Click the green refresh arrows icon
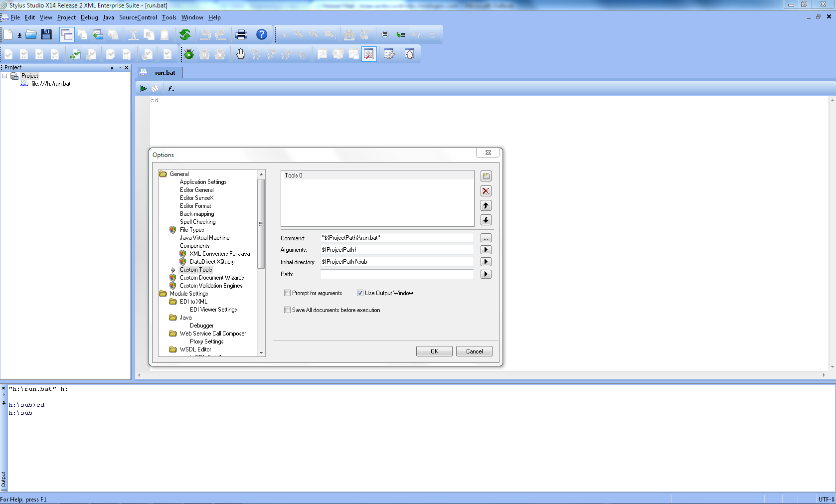 click(x=185, y=34)
